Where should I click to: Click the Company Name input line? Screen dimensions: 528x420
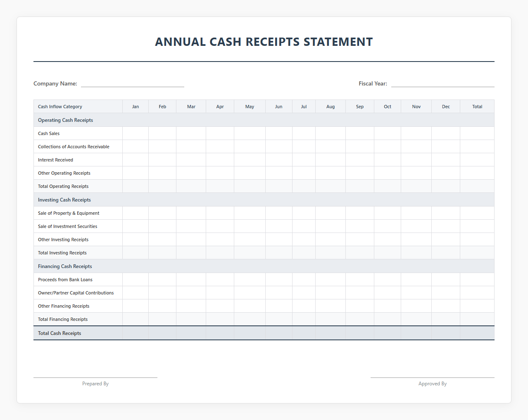click(133, 83)
